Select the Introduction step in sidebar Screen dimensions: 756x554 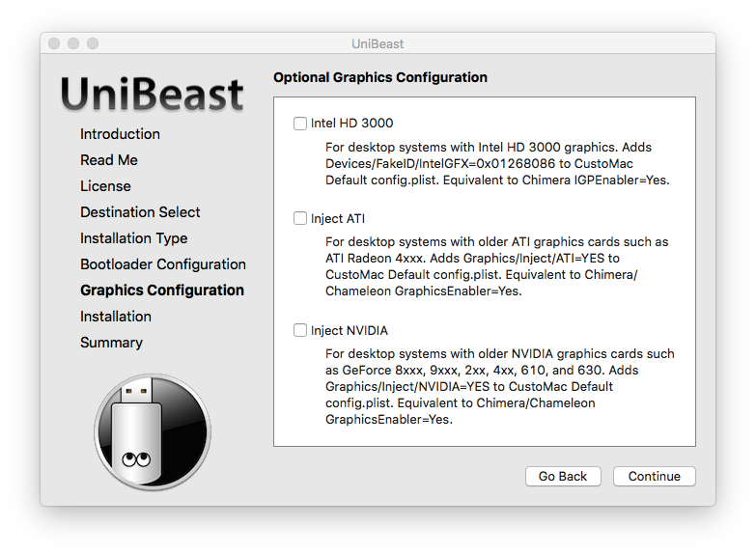(x=120, y=134)
